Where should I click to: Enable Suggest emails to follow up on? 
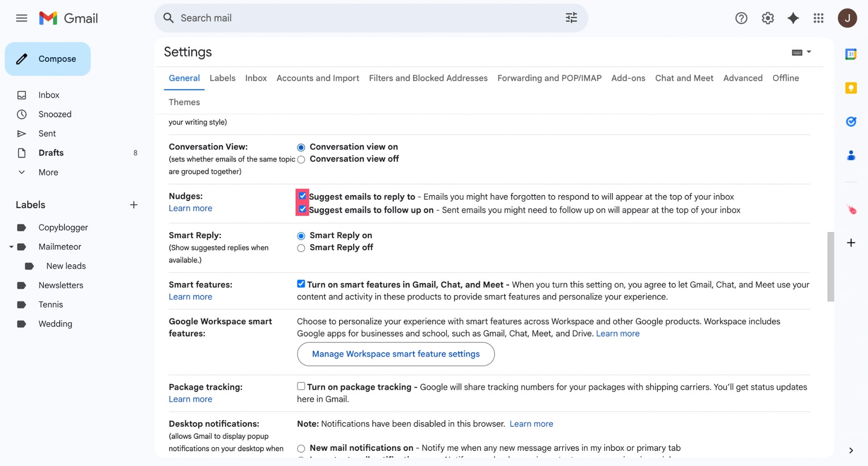click(302, 209)
